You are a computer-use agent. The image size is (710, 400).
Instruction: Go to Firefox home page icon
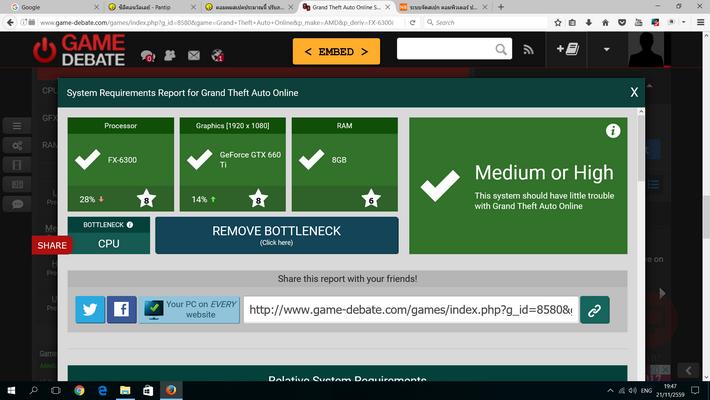pyautogui.click(x=605, y=22)
